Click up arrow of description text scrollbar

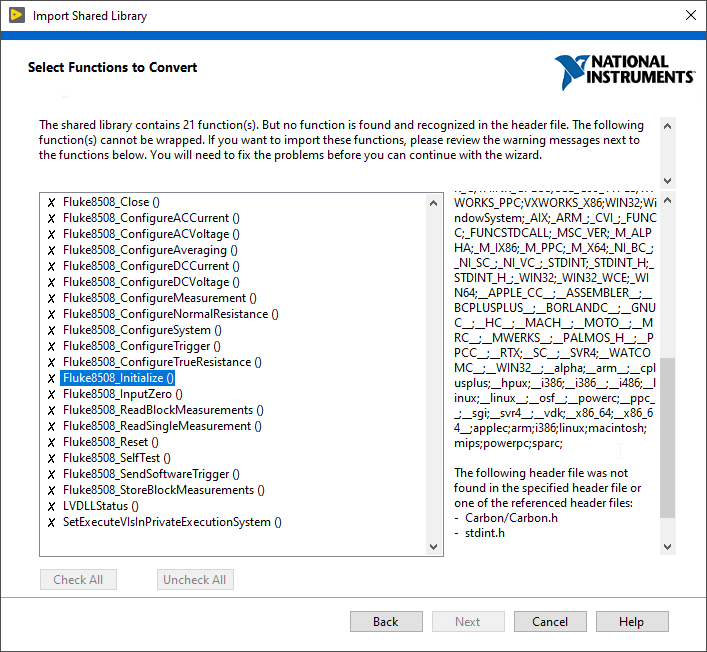point(668,126)
